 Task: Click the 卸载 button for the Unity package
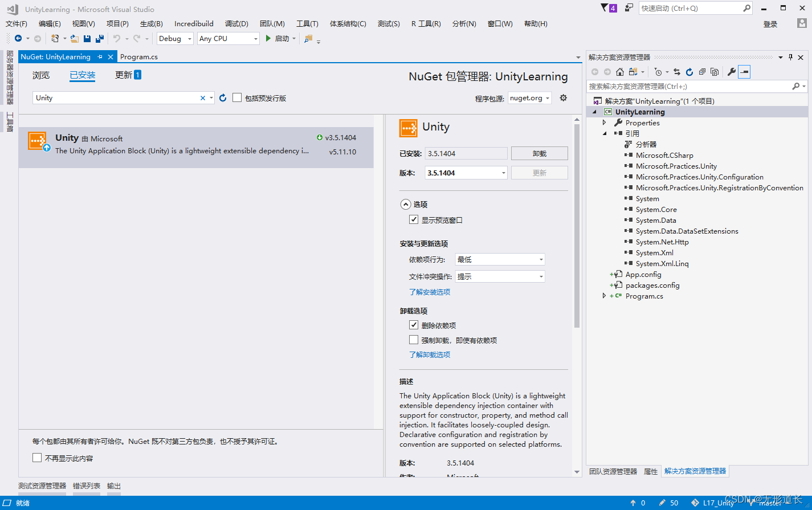[538, 153]
